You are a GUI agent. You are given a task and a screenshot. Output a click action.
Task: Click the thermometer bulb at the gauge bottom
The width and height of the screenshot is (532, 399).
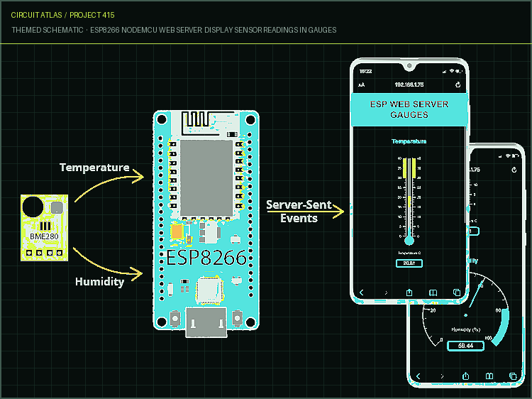coord(409,241)
